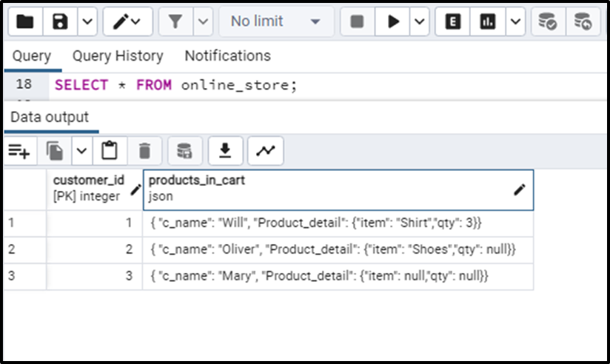Expand the save options dropdown arrow

(x=87, y=21)
